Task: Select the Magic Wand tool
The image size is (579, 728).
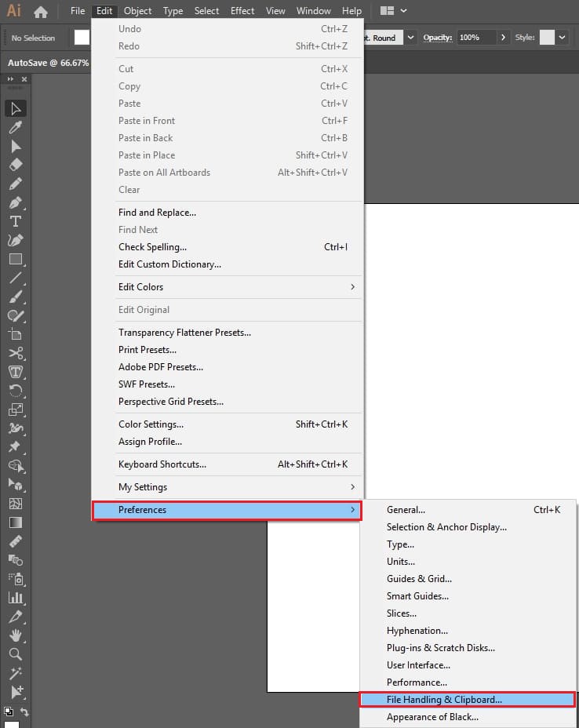Action: coord(16,673)
